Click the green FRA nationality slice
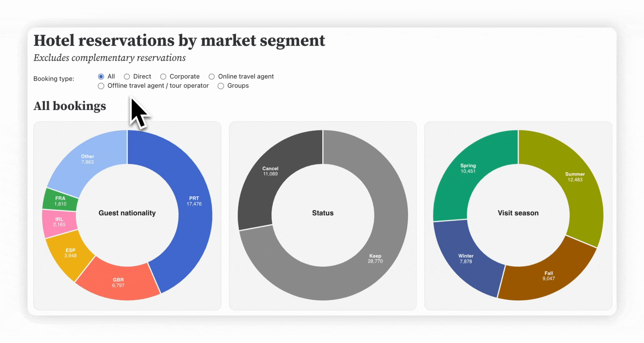The width and height of the screenshot is (644, 343). [60, 201]
